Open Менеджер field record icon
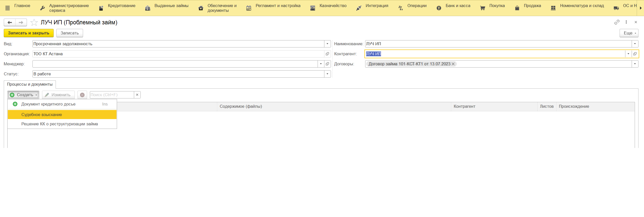This screenshot has width=644, height=217. (x=327, y=64)
